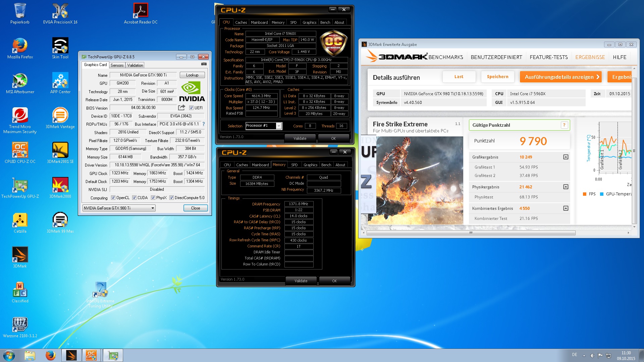Screen dimensions: 644x362
Task: Open Catzilla desktop shortcut
Action: (20, 223)
